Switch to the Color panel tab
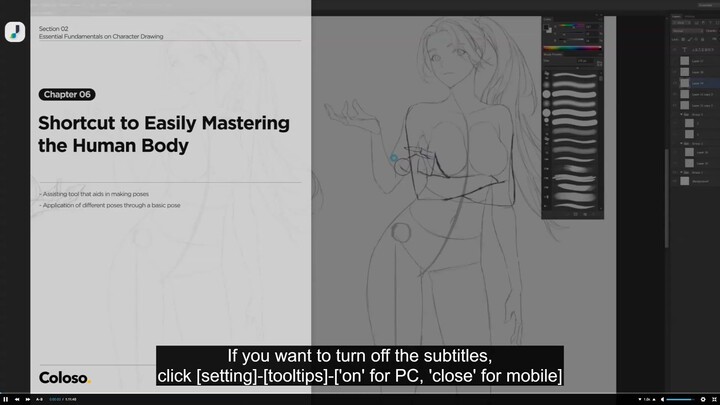The height and width of the screenshot is (405, 720). (548, 19)
